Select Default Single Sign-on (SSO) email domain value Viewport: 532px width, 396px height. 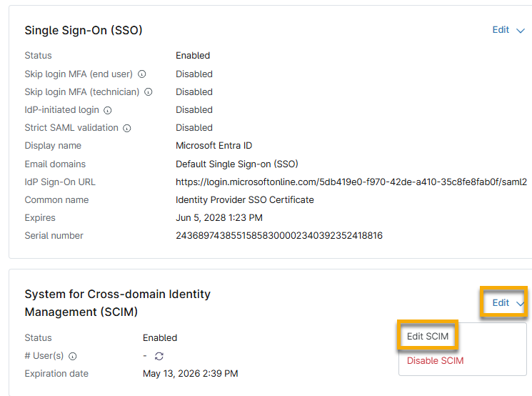(x=237, y=164)
